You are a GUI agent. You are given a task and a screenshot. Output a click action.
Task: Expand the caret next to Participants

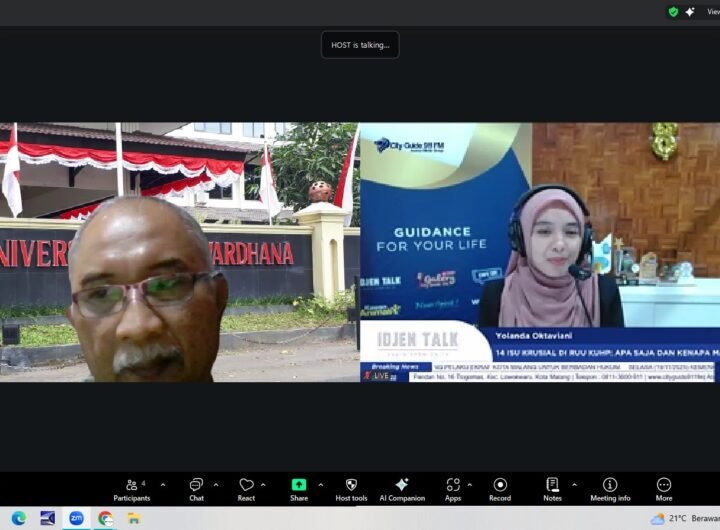(163, 485)
